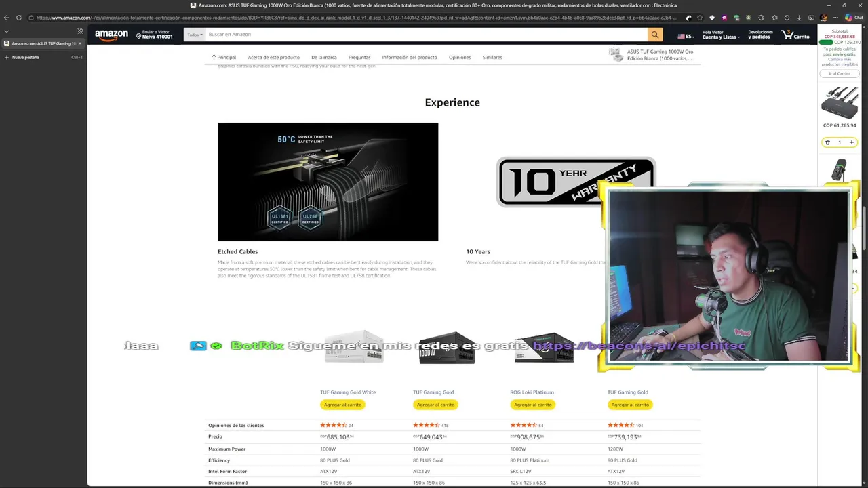This screenshot has height=488, width=868.
Task: Add ROG Loki Platinum to cart
Action: 532,405
